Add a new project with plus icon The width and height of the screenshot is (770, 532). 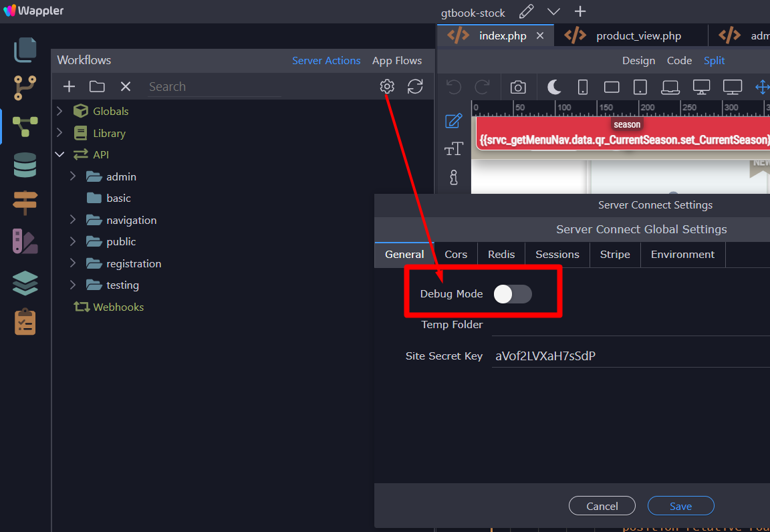point(580,11)
